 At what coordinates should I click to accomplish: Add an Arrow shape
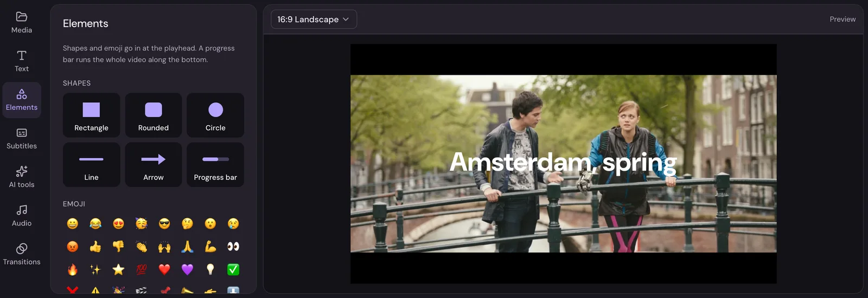pos(154,165)
